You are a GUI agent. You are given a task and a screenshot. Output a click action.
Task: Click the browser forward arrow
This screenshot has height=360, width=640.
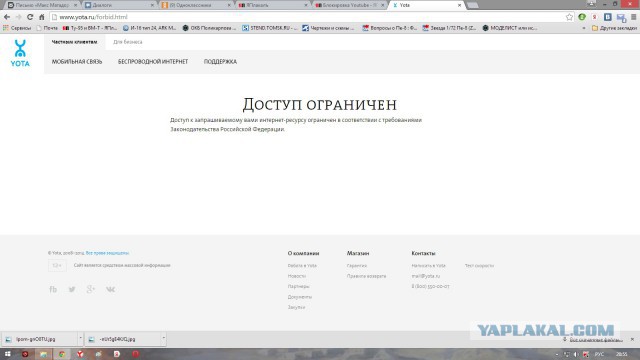pyautogui.click(x=18, y=17)
